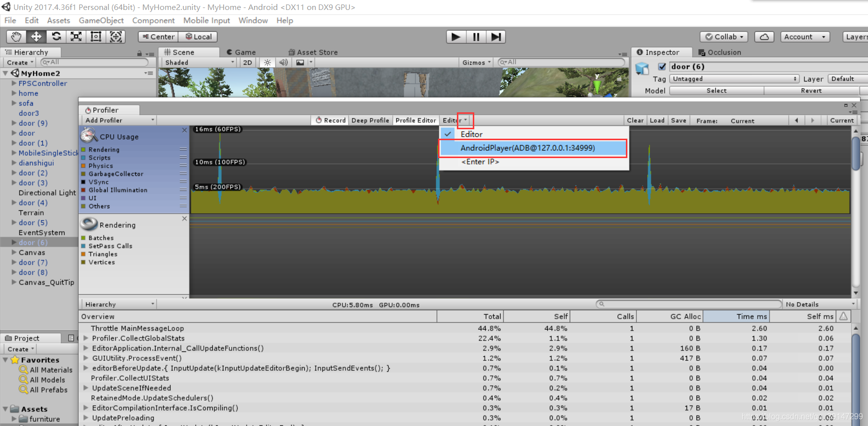Open the Window menu

(253, 20)
